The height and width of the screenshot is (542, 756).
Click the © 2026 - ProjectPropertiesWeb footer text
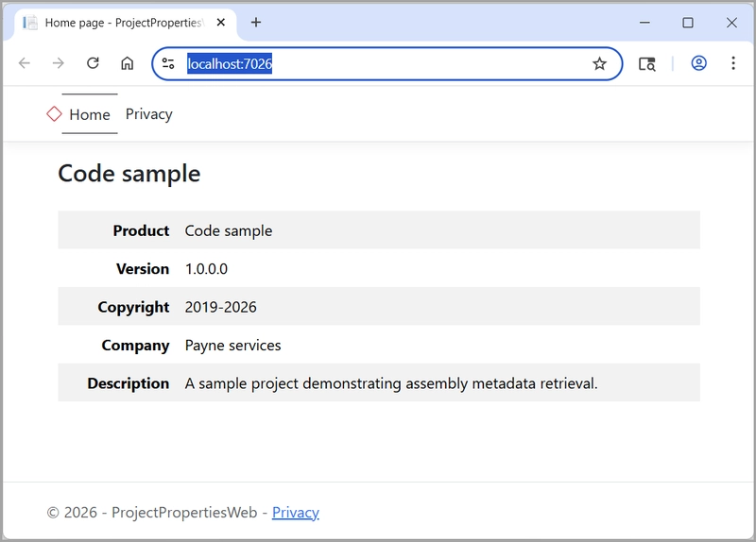click(x=152, y=512)
